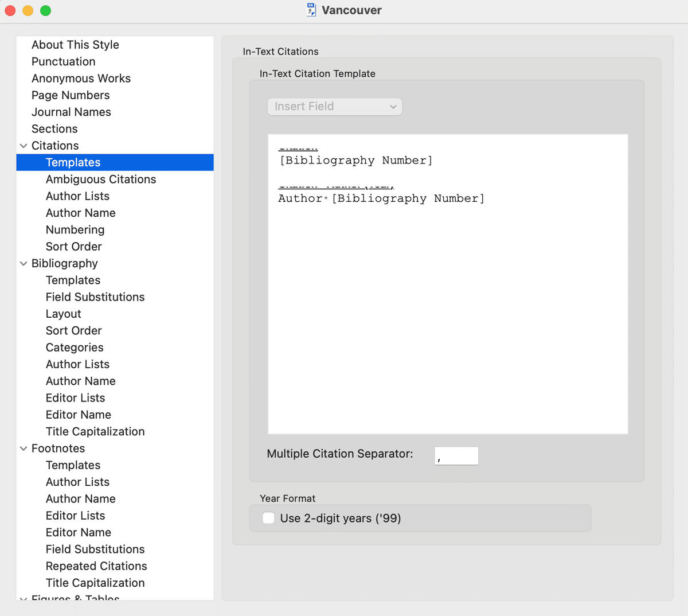688x616 pixels.
Task: Click the [Bibliography Number] citation template line
Action: click(x=355, y=161)
